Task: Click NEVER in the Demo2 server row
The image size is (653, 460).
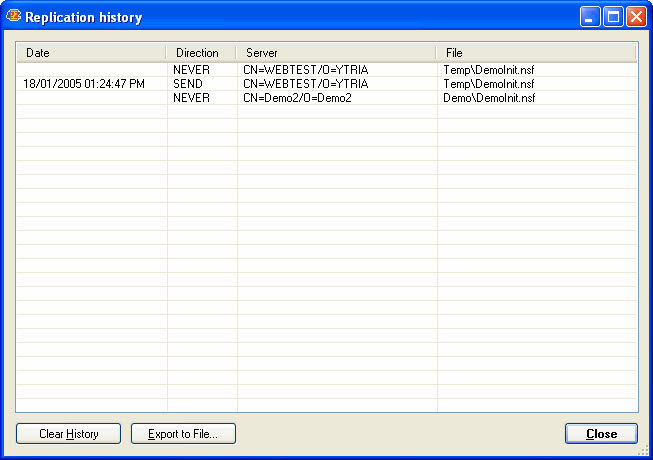Action: point(191,98)
